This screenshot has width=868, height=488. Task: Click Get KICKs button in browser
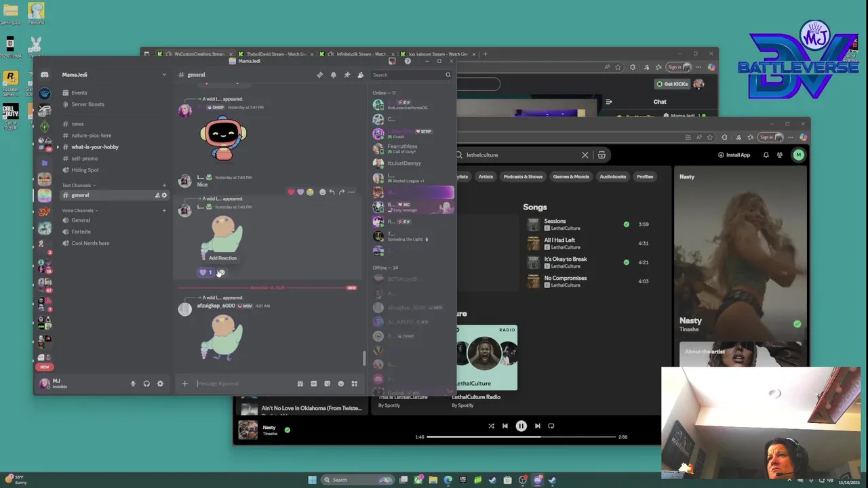click(x=672, y=84)
